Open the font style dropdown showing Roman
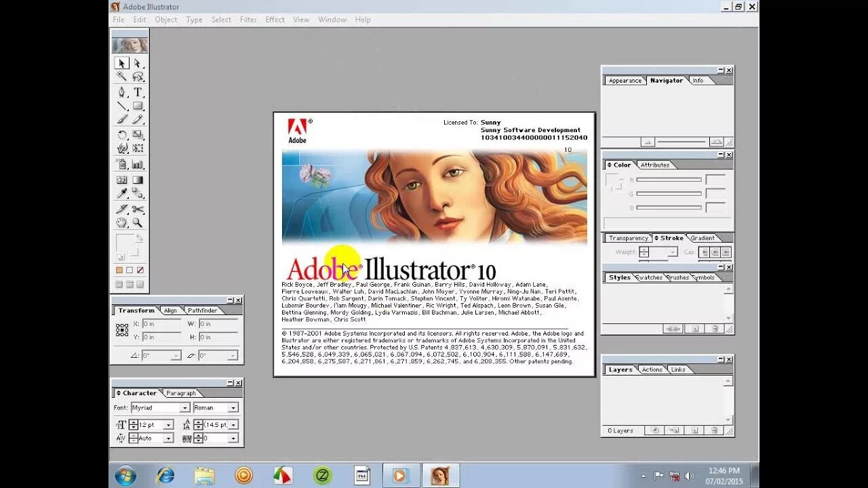Viewport: 868px width, 488px height. (x=233, y=408)
